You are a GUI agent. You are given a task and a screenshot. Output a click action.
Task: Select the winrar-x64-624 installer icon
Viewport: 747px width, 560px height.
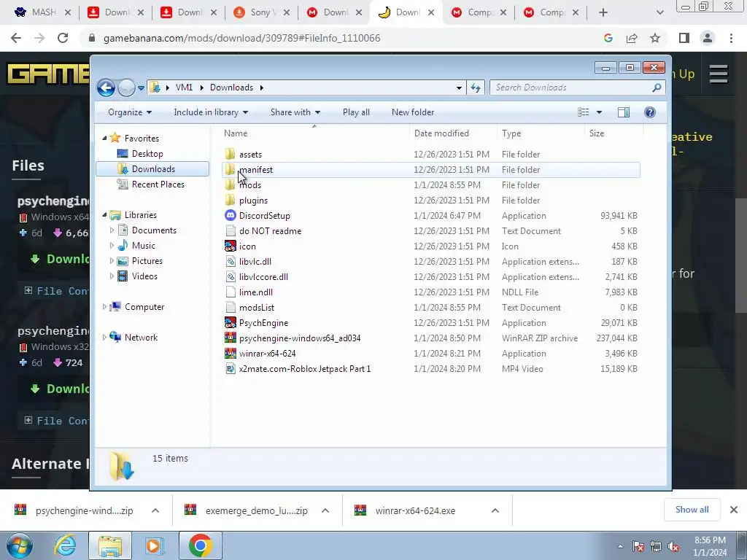230,354
